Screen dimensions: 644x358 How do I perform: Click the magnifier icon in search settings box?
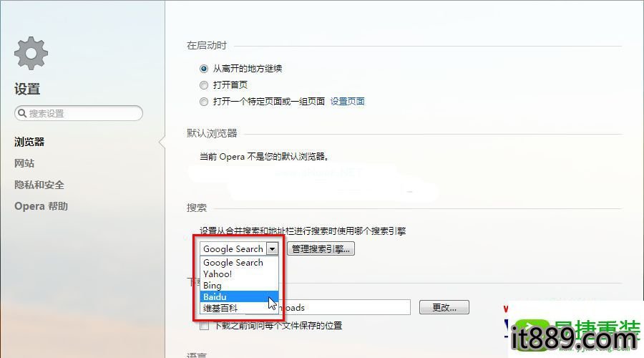tap(22, 113)
